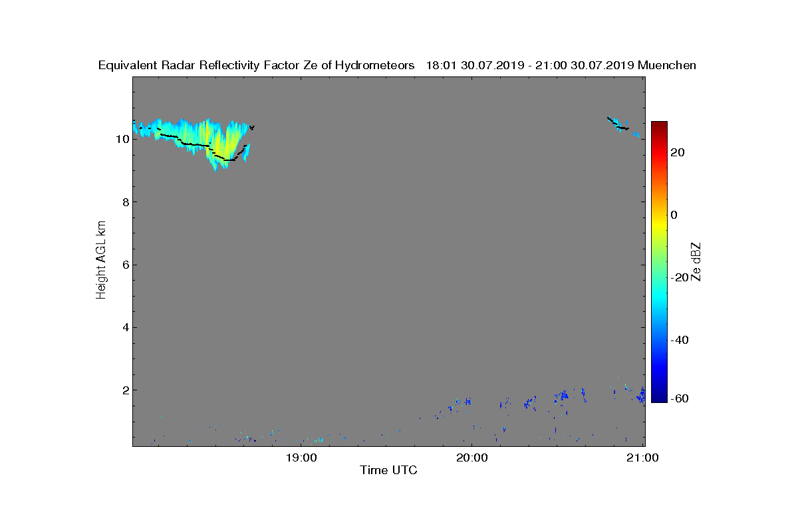Image resolution: width=798 pixels, height=532 pixels.
Task: Click the Ze dBZ colorbar label
Action: 696,261
